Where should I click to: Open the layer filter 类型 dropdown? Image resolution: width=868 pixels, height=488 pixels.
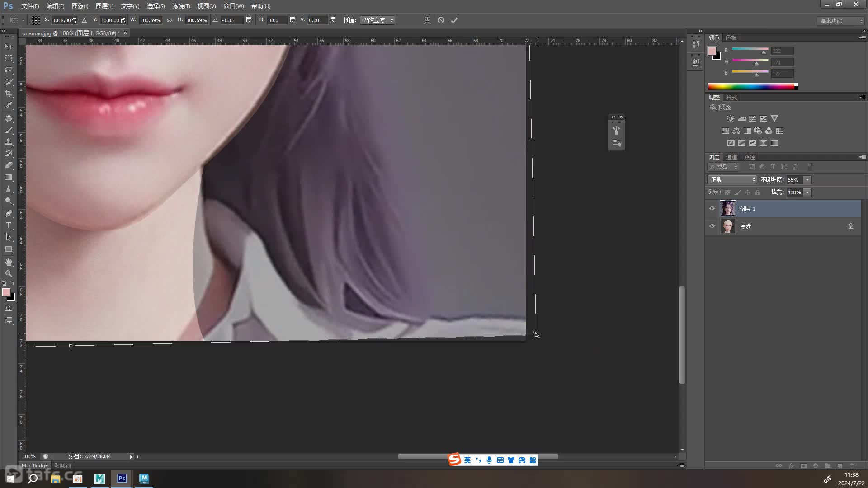tap(723, 167)
